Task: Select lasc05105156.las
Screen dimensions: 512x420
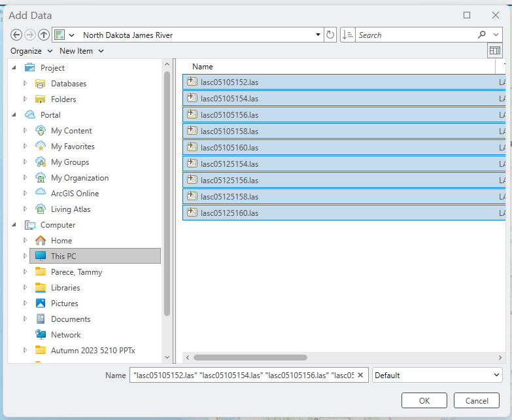Action: tap(344, 114)
